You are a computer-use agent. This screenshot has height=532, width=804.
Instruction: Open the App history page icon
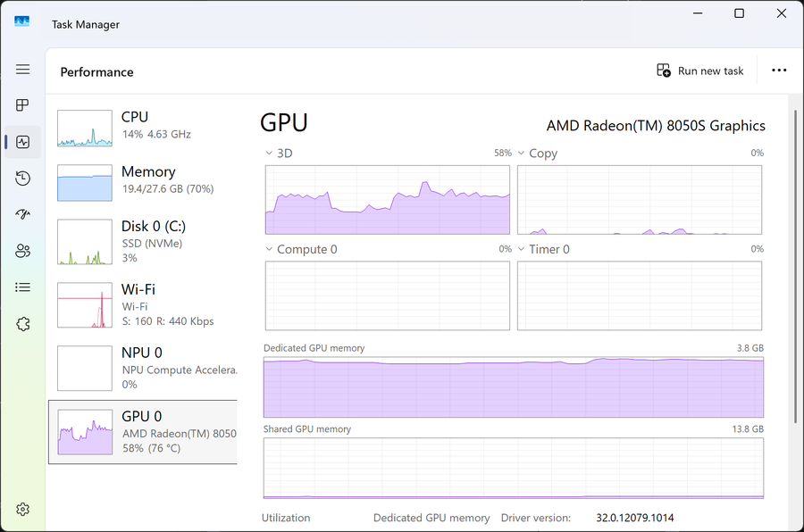23,179
